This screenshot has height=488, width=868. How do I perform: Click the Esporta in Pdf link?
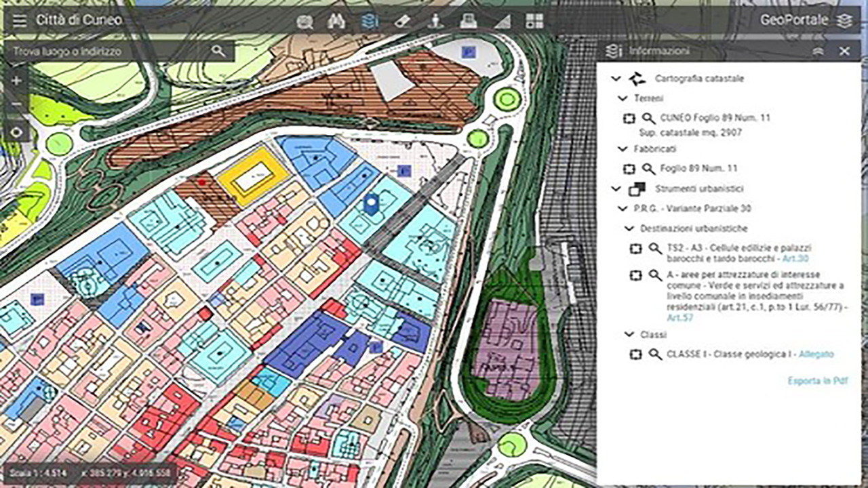pyautogui.click(x=817, y=381)
